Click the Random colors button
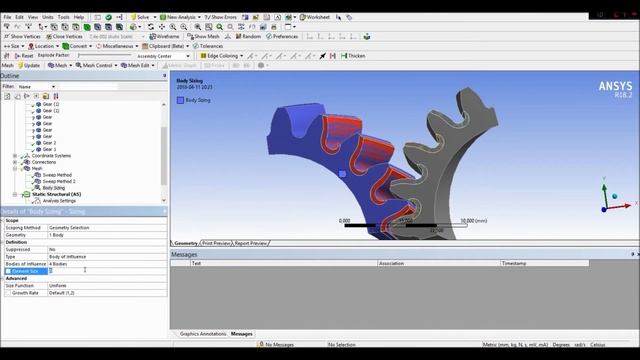640x360 pixels. (248, 36)
